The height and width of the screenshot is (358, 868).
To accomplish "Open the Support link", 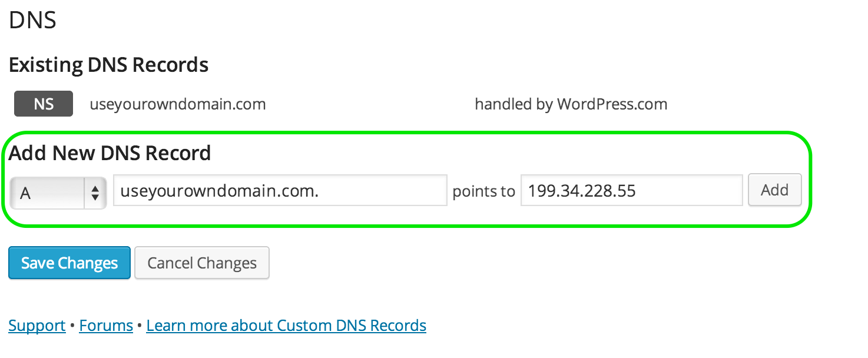I will pyautogui.click(x=37, y=324).
